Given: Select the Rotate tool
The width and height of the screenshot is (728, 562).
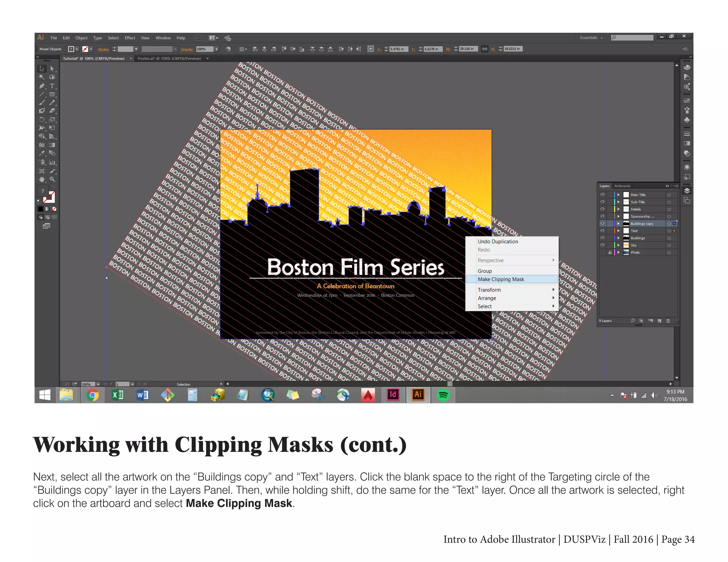Looking at the screenshot, I should pos(42,120).
